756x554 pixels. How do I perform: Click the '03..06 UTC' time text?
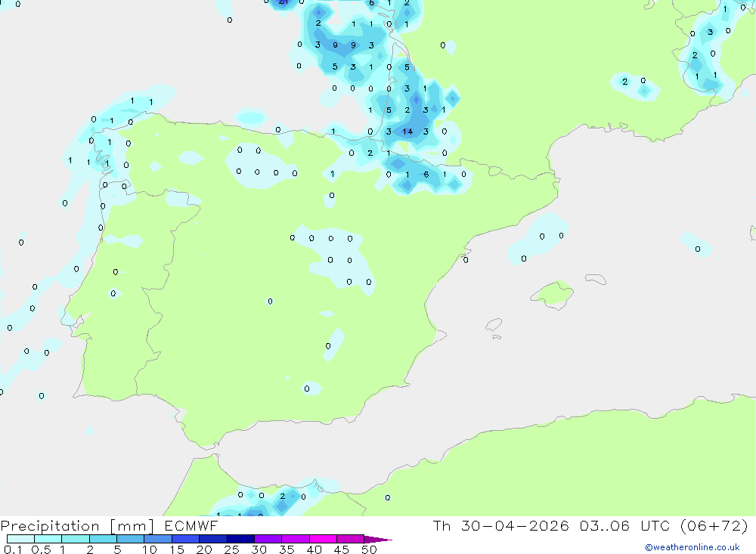coord(624,525)
